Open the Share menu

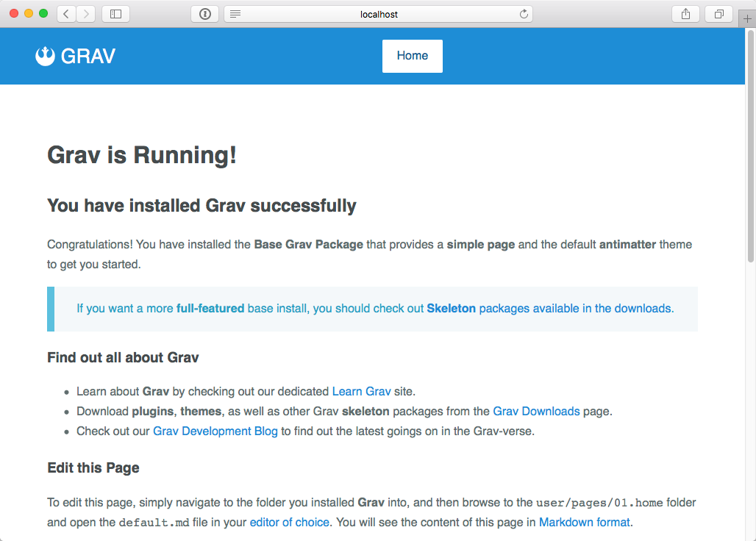[685, 14]
